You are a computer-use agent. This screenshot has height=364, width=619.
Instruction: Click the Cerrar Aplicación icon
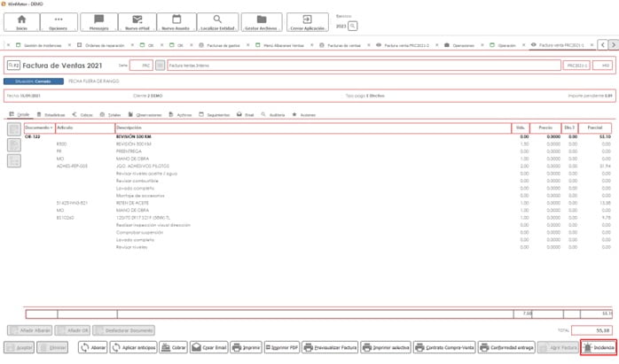[307, 20]
